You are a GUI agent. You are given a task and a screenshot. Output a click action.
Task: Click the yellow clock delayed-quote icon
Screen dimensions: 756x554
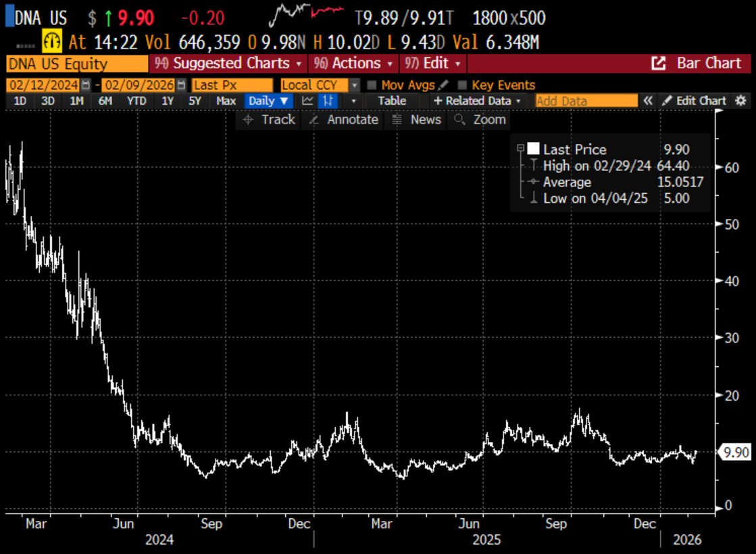[x=51, y=41]
